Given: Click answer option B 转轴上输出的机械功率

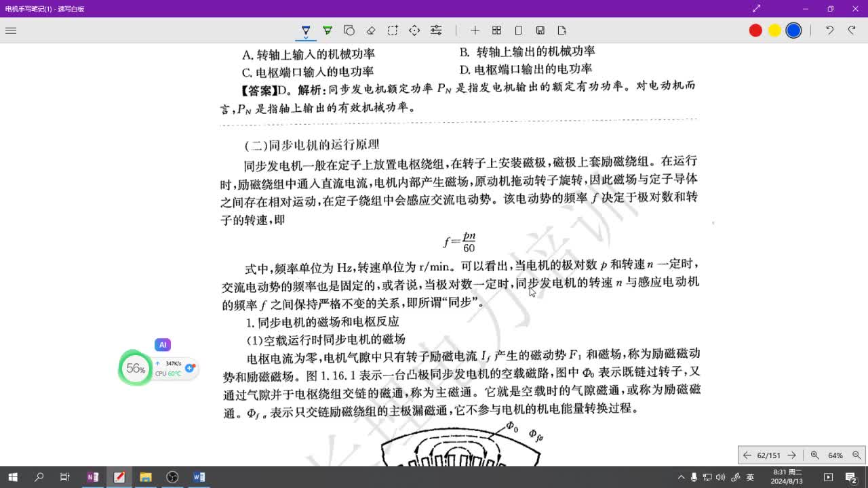Looking at the screenshot, I should (x=528, y=52).
